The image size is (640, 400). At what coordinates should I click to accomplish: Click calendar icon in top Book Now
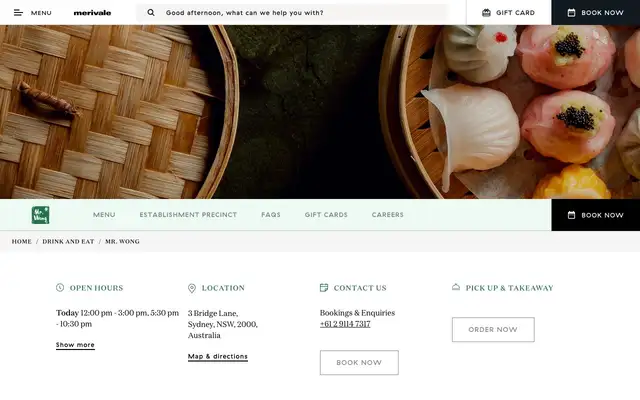(x=571, y=13)
